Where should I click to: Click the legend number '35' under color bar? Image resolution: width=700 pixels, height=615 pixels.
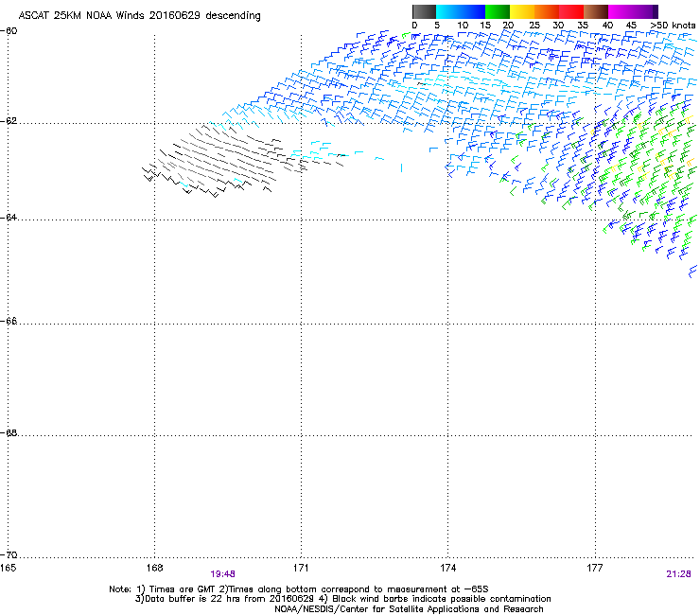tap(583, 26)
